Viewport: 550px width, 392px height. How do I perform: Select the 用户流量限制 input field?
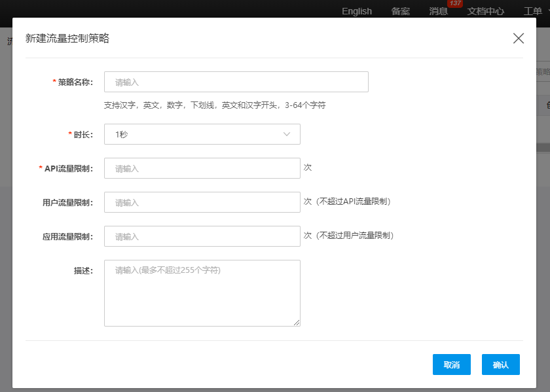[x=202, y=202]
